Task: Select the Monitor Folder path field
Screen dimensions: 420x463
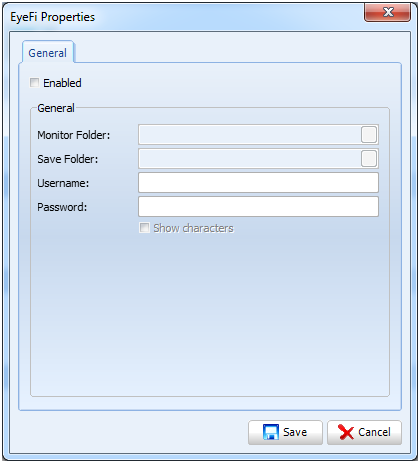Action: [249, 135]
